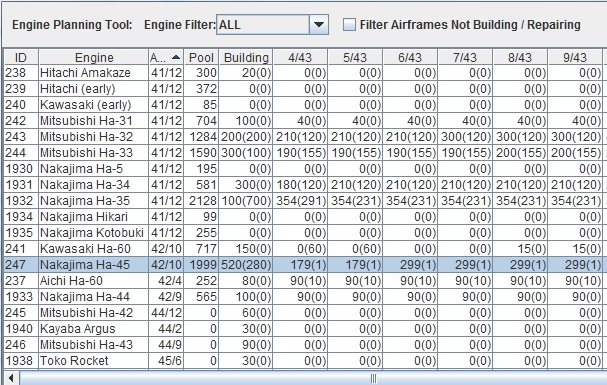Select the Hitachi Amakaze engine row
607x385 pixels.
tap(304, 73)
